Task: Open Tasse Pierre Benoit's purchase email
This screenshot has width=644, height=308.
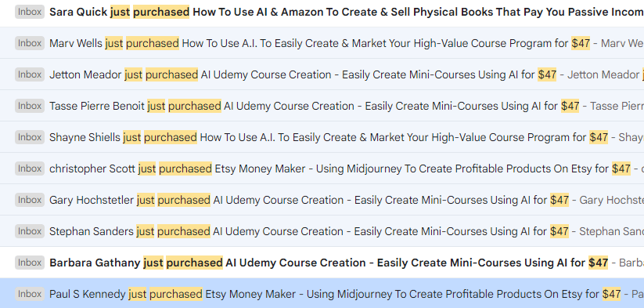Action: (322, 106)
